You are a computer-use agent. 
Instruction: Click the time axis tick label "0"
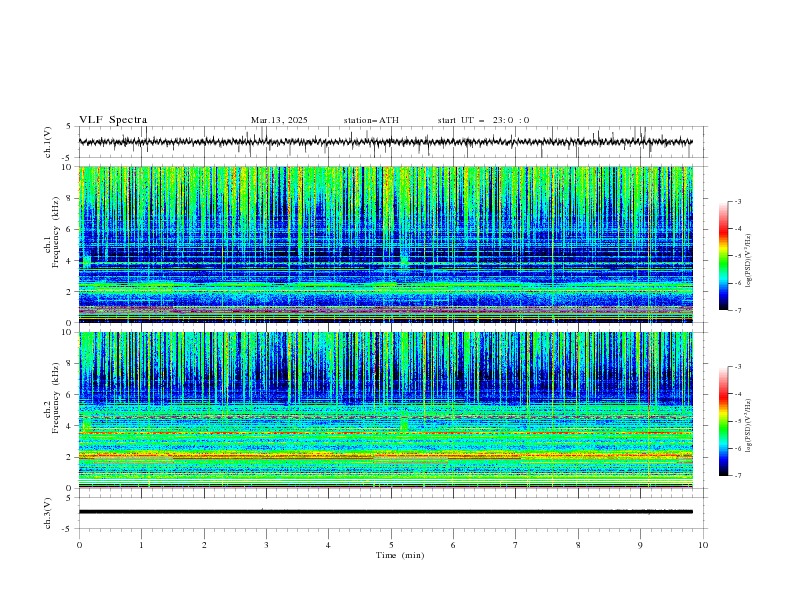click(x=79, y=545)
